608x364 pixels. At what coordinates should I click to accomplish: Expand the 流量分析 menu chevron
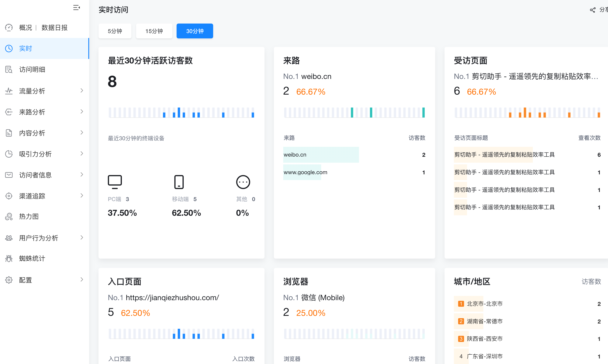point(82,91)
